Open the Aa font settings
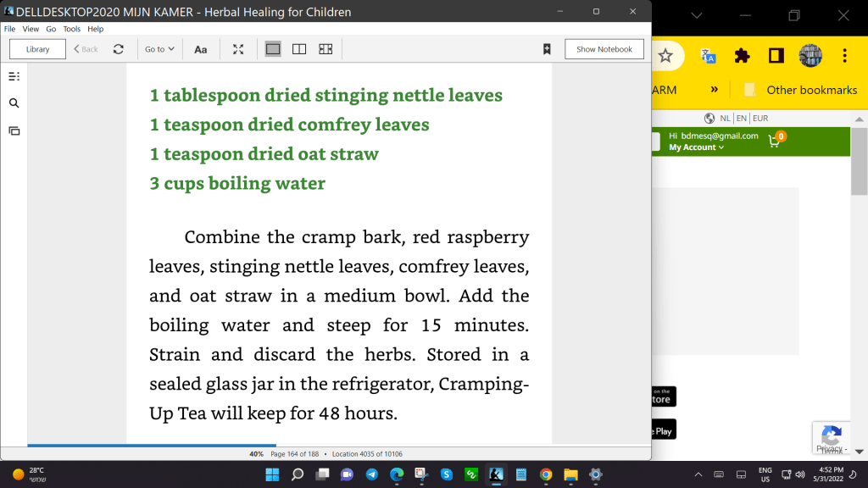The width and height of the screenshot is (868, 488). [x=201, y=49]
